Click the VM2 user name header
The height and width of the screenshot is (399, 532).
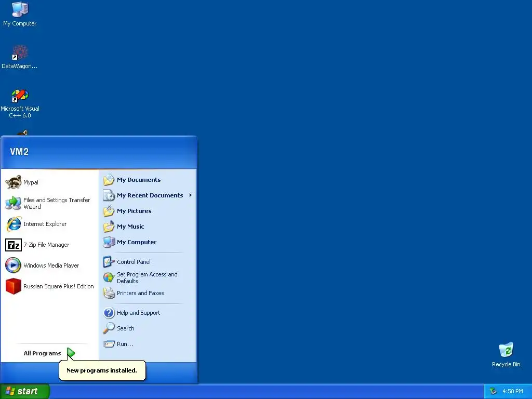(x=19, y=152)
